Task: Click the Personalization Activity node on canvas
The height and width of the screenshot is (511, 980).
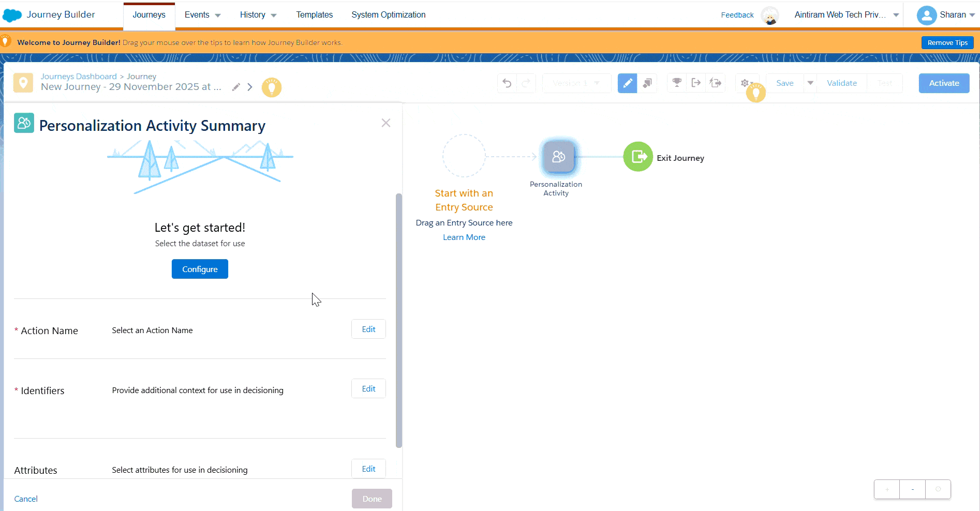Action: pos(558,157)
